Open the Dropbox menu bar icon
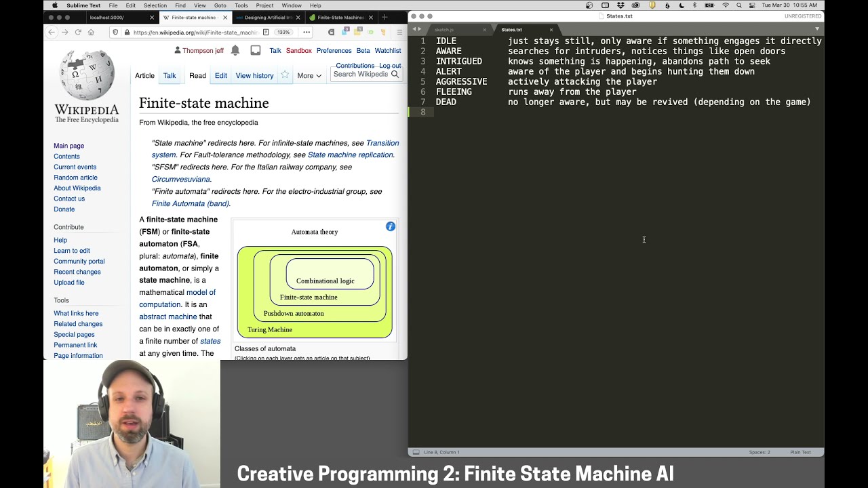Image resolution: width=868 pixels, height=488 pixels. coord(621,5)
